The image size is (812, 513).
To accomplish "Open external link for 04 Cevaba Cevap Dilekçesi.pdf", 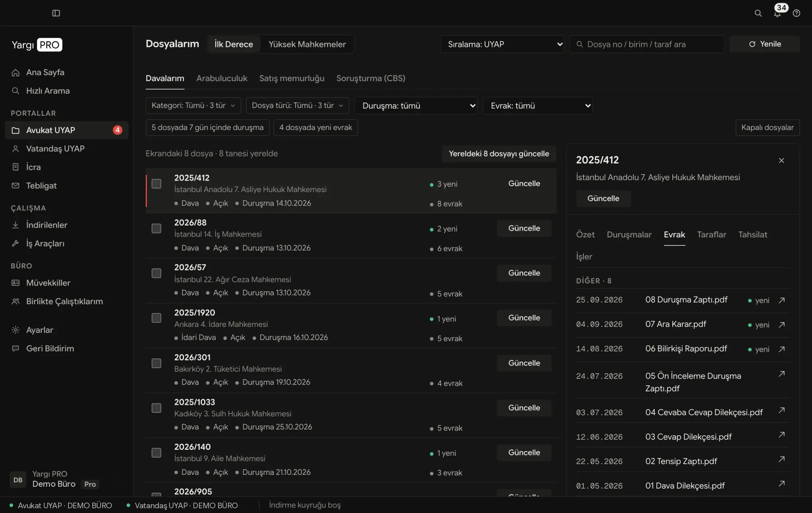I will [782, 410].
